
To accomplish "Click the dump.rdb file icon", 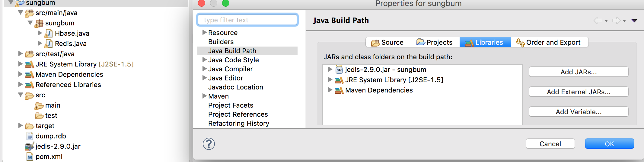I will point(30,136).
